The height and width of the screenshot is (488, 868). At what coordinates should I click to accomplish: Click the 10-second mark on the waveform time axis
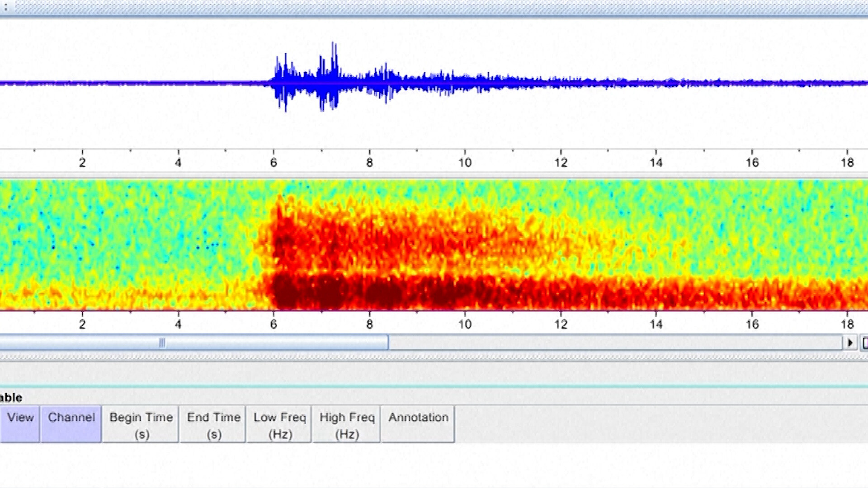pos(465,162)
